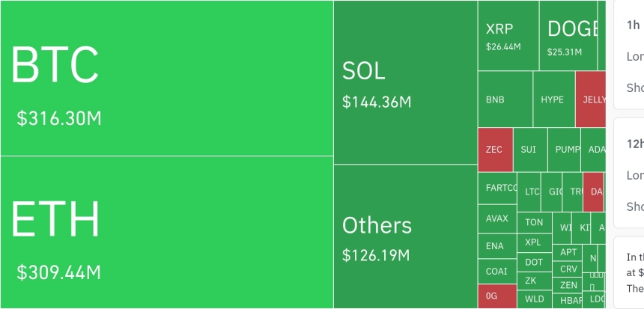This screenshot has width=644, height=309.
Task: Open the Others $126.19M tile
Action: click(405, 236)
